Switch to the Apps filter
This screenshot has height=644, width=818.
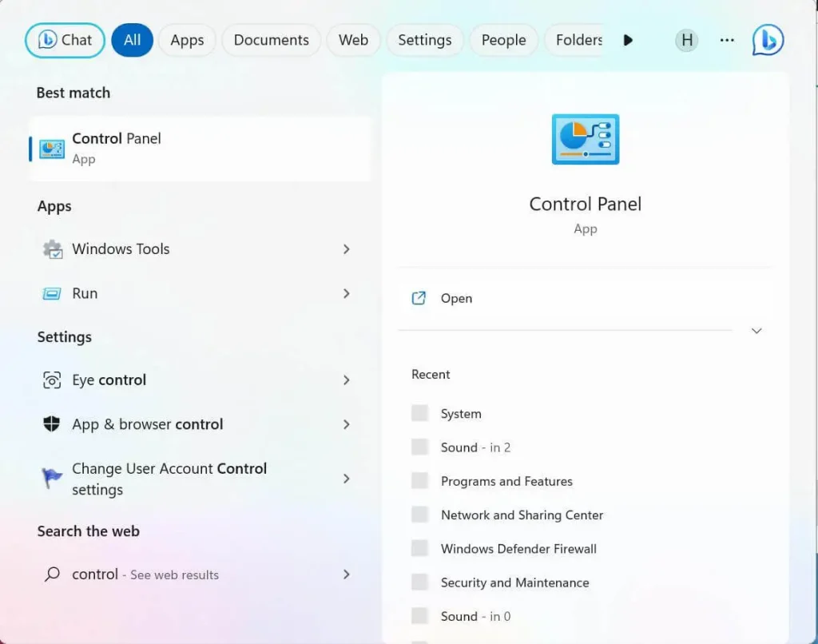pos(187,40)
